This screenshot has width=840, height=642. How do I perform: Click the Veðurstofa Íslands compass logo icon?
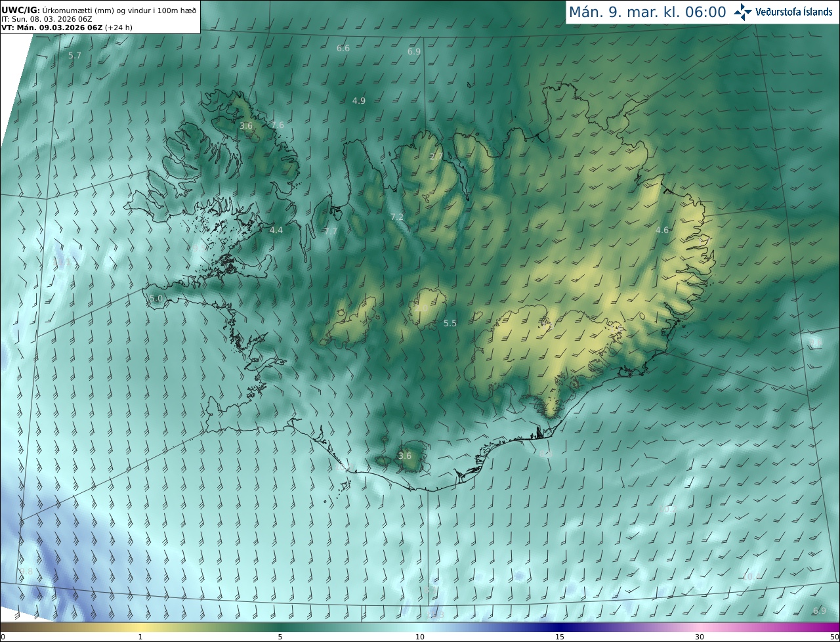click(x=743, y=12)
